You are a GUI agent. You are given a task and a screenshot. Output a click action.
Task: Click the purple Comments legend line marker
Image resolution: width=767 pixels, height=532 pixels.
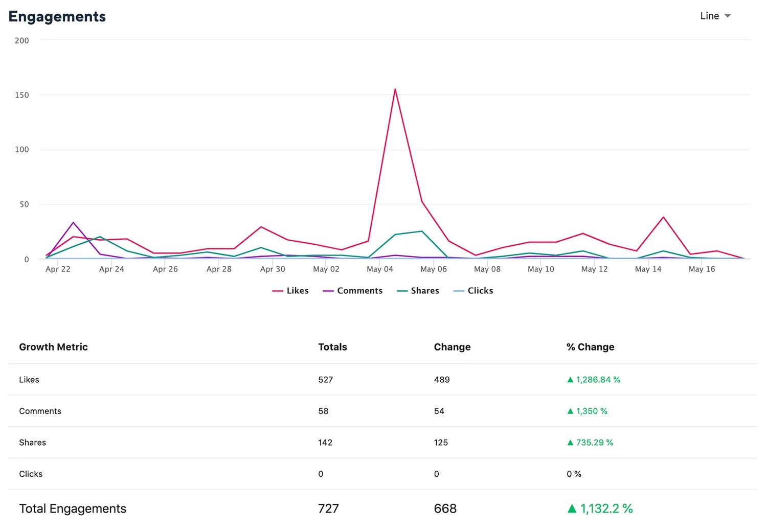tap(328, 291)
